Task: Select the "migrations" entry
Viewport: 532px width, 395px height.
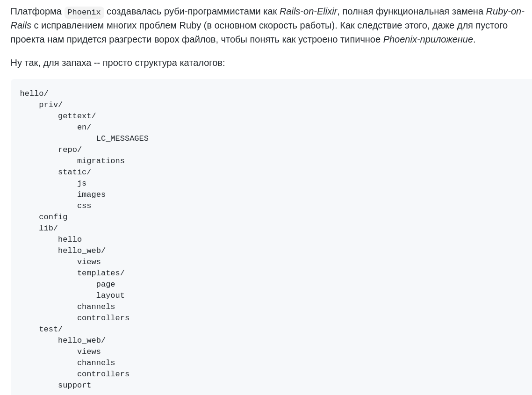Action: pyautogui.click(x=101, y=161)
